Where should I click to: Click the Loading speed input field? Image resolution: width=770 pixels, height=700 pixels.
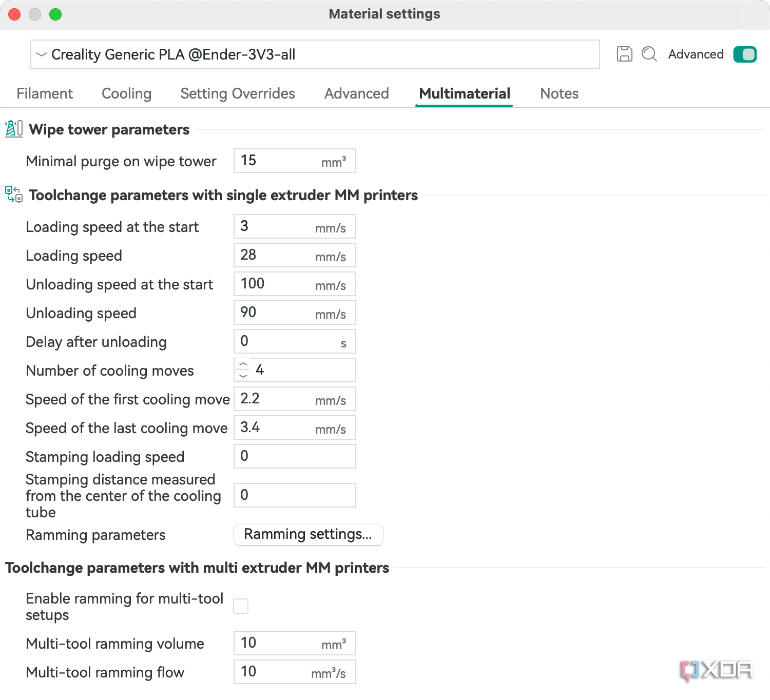point(277,256)
